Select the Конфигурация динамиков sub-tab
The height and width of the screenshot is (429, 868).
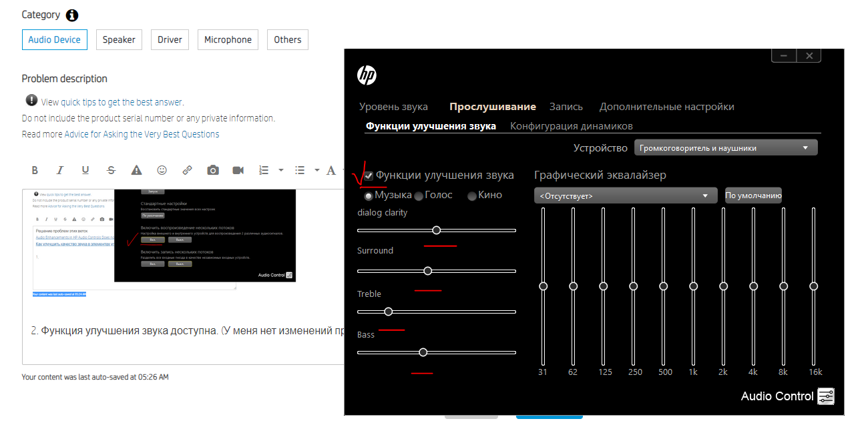(x=572, y=125)
